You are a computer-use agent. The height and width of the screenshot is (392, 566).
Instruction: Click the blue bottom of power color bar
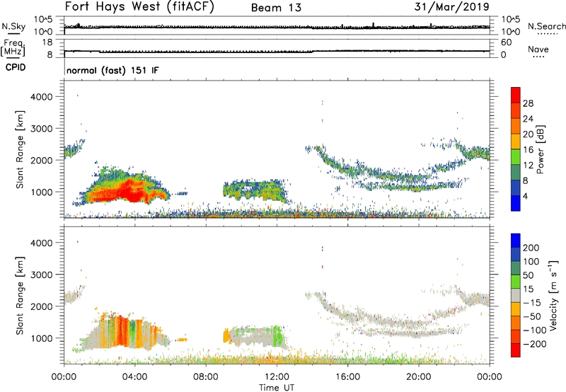516,204
